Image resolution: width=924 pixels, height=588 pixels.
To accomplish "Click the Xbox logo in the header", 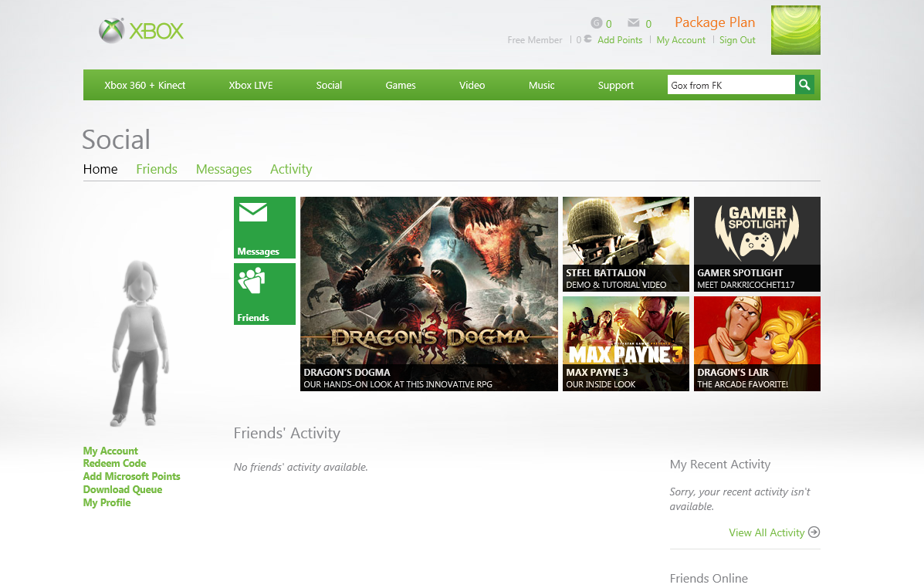I will pos(141,31).
